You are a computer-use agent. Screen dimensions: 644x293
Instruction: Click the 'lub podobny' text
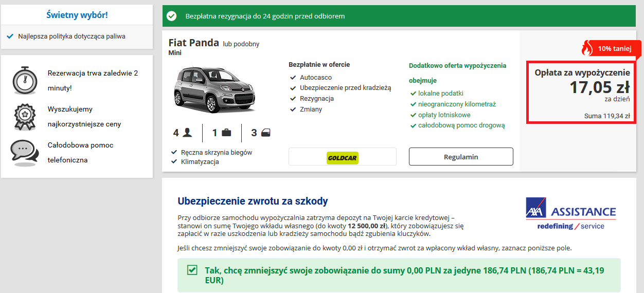tap(241, 44)
